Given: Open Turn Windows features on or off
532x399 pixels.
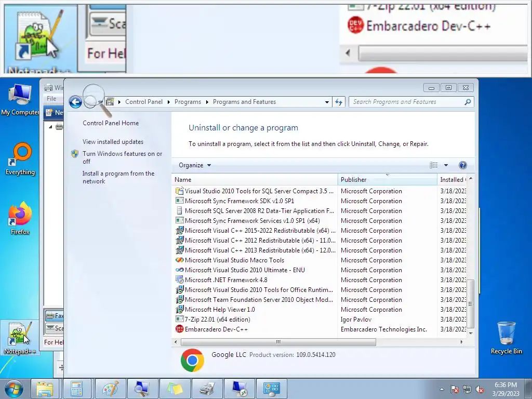Looking at the screenshot, I should [123, 157].
